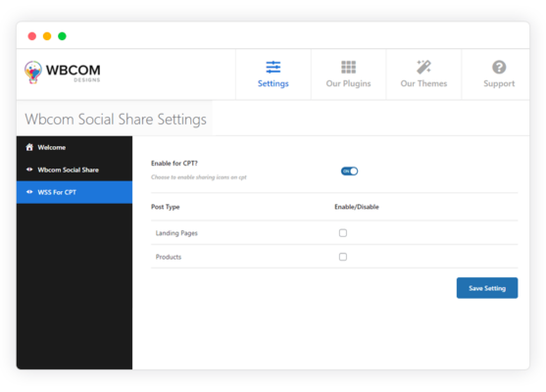
Task: Click the Welcome home icon
Action: tap(29, 147)
